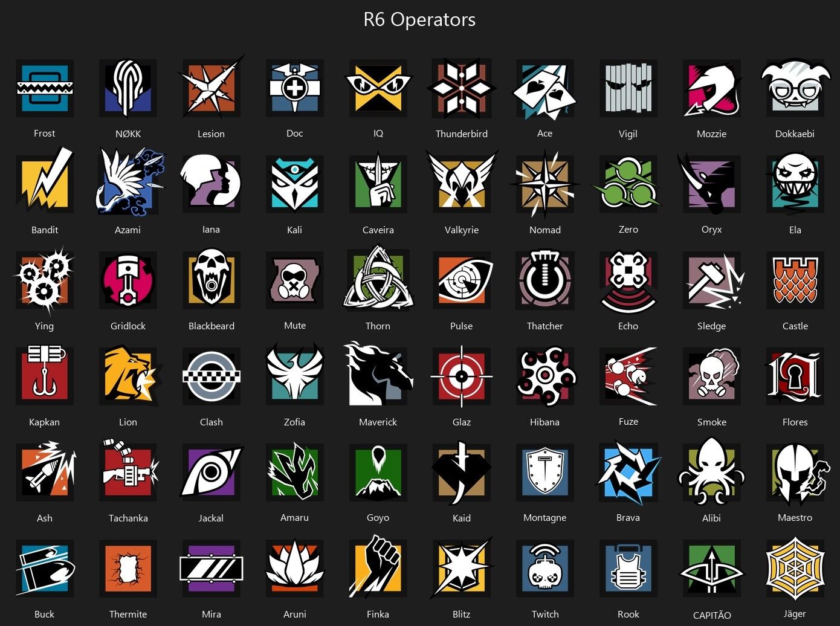Image resolution: width=840 pixels, height=626 pixels.
Task: Click the CAPITÃO name label
Action: (x=712, y=615)
